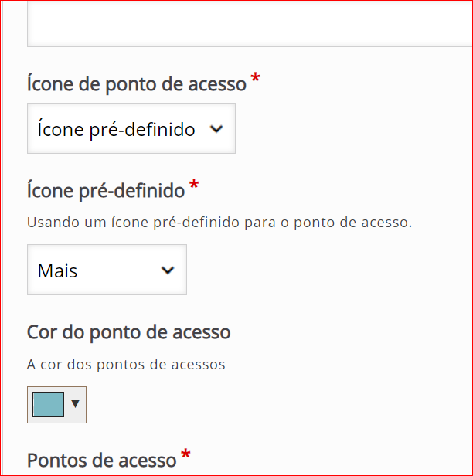473x476 pixels.
Task: Click the selected 'Ícone pré-definido' text in combo box
Action: (116, 130)
